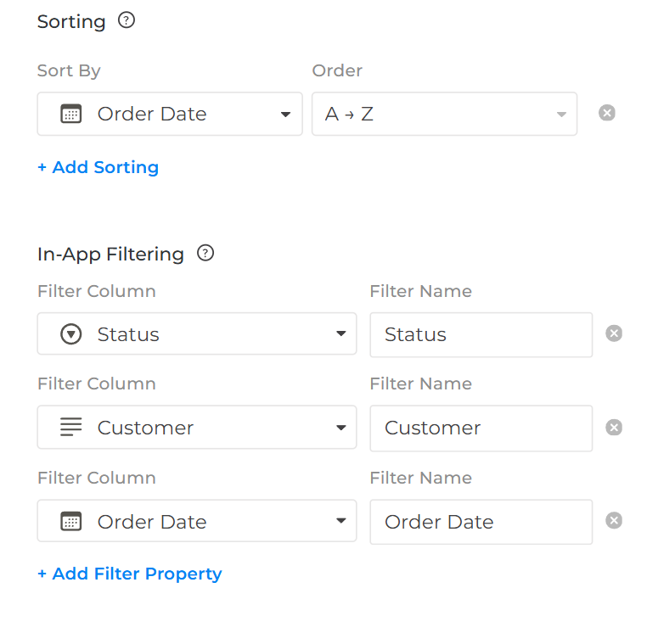Click the Customer filter name input

click(x=481, y=428)
